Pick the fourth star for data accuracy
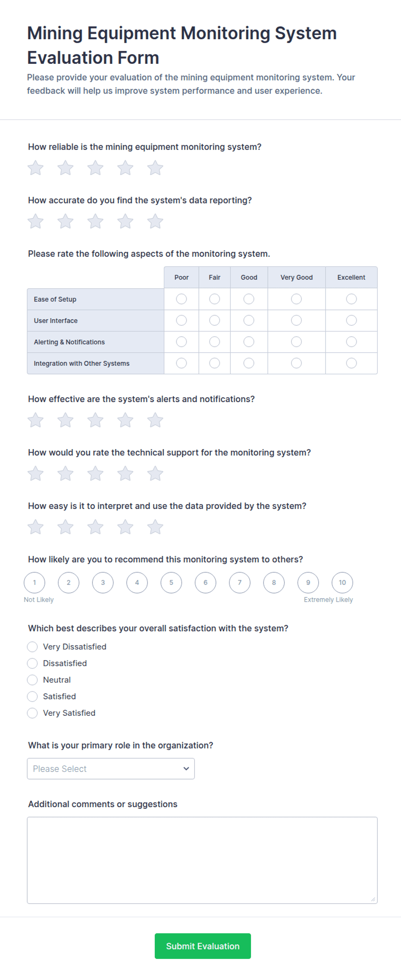401x980 pixels. pyautogui.click(x=125, y=222)
